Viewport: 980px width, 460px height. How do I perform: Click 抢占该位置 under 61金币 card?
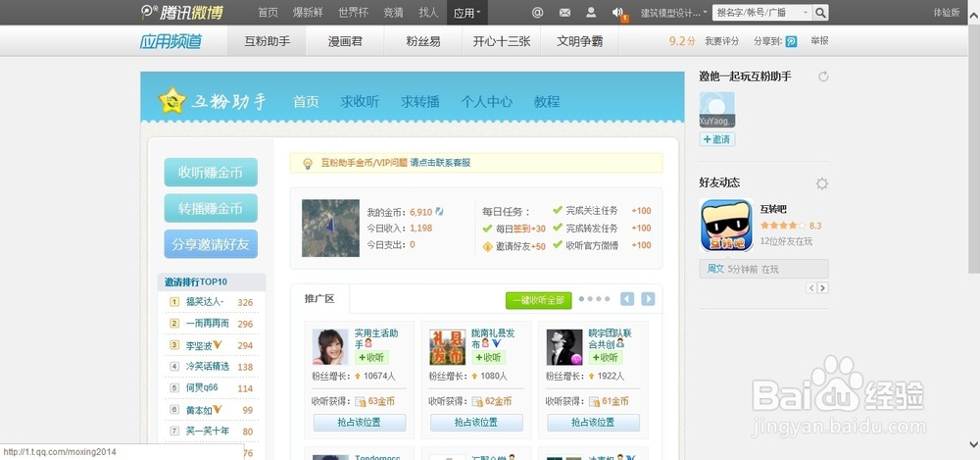point(593,423)
